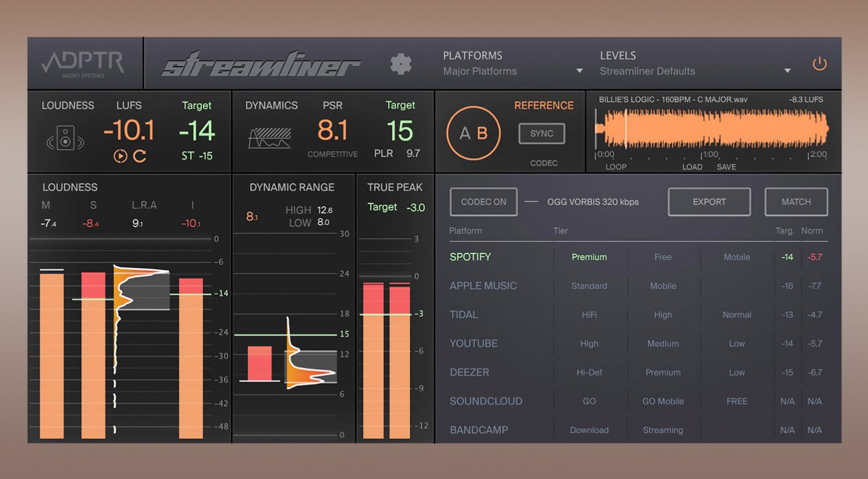Choose SoundCloud GO Mobile tier
The height and width of the screenshot is (479, 868).
pos(663,401)
